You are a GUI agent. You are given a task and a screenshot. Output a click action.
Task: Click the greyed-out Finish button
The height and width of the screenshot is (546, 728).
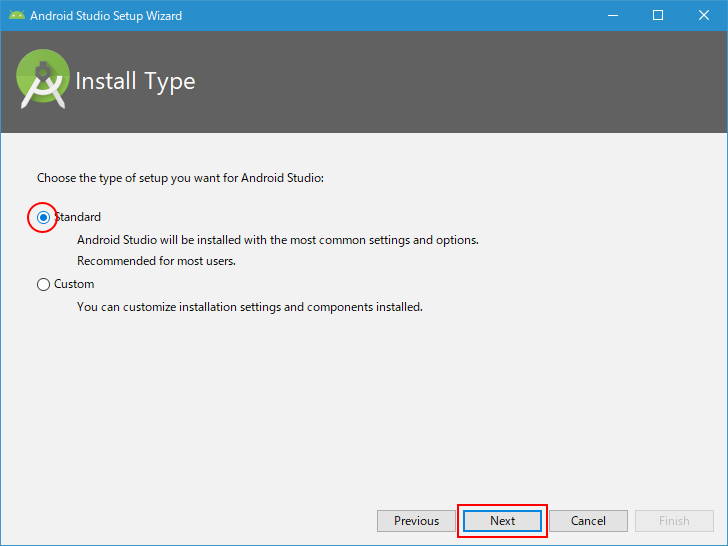674,521
